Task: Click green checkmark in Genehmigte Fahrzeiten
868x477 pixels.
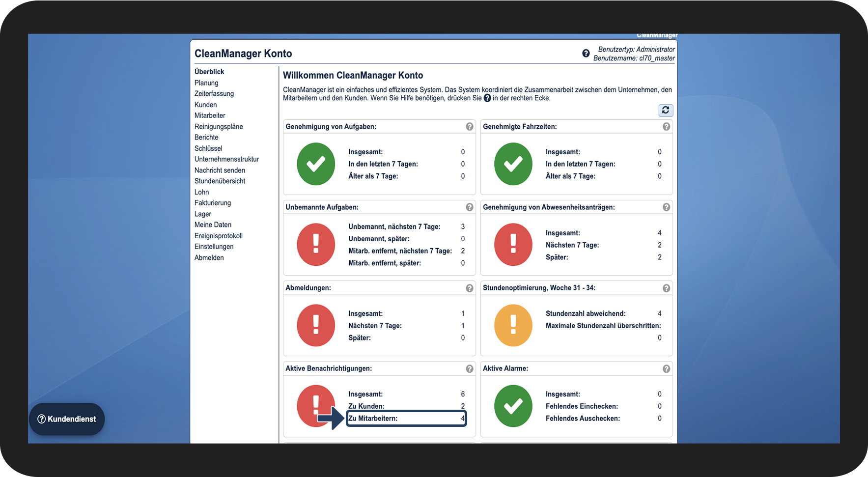Action: click(x=513, y=164)
